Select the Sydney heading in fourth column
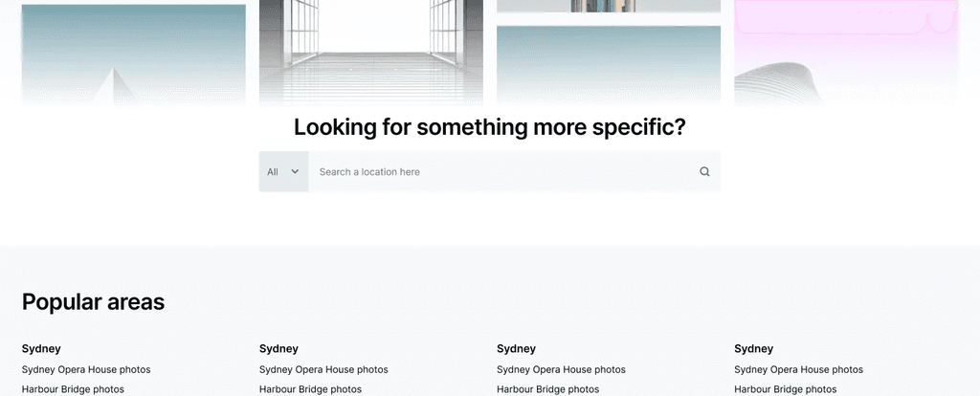Image resolution: width=980 pixels, height=396 pixels. pos(754,348)
